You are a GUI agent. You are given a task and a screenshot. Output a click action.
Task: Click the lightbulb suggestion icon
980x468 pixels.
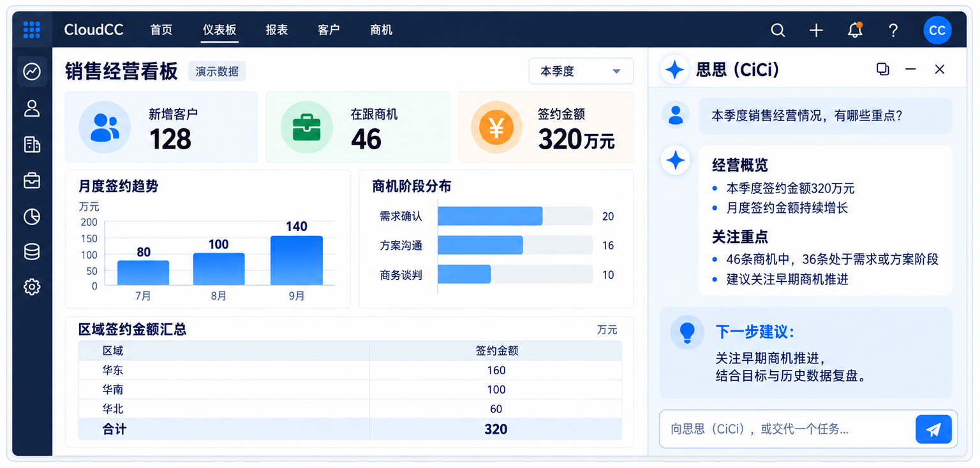[687, 332]
